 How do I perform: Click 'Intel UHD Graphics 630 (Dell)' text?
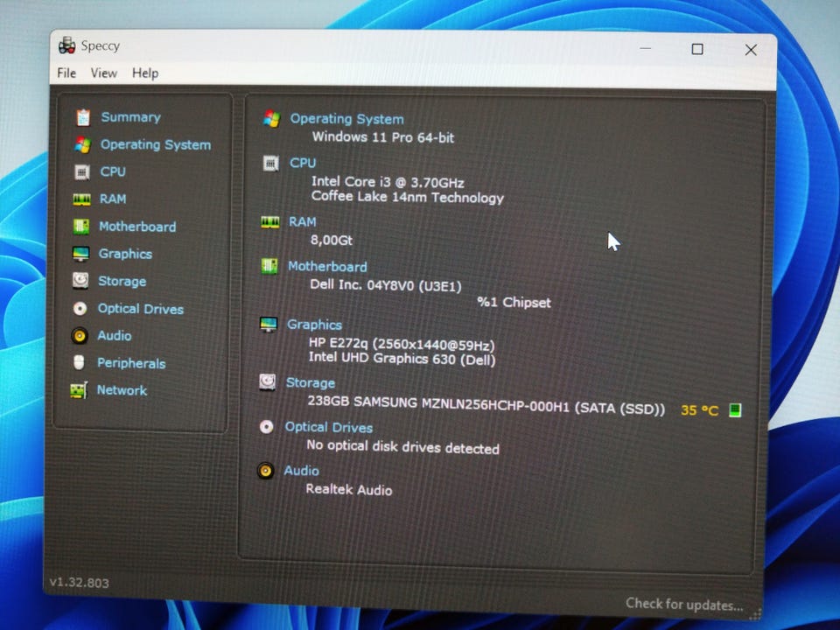[402, 359]
